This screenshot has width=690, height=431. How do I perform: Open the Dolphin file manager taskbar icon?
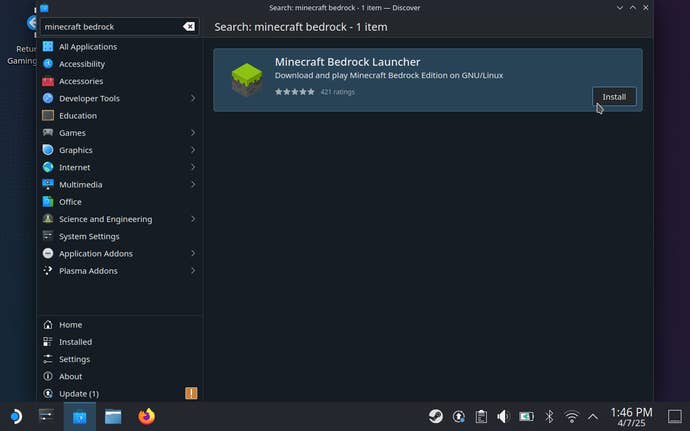(x=113, y=416)
